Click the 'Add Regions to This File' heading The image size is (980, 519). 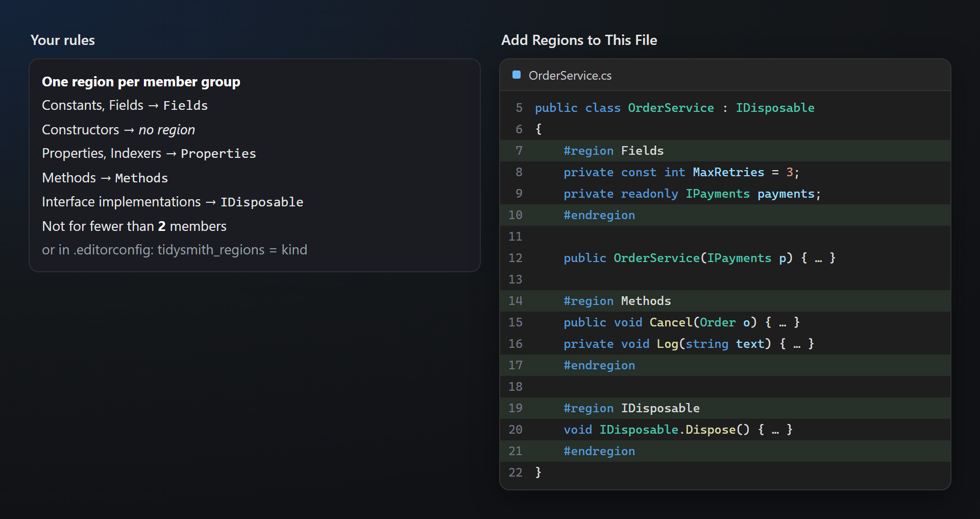point(579,40)
